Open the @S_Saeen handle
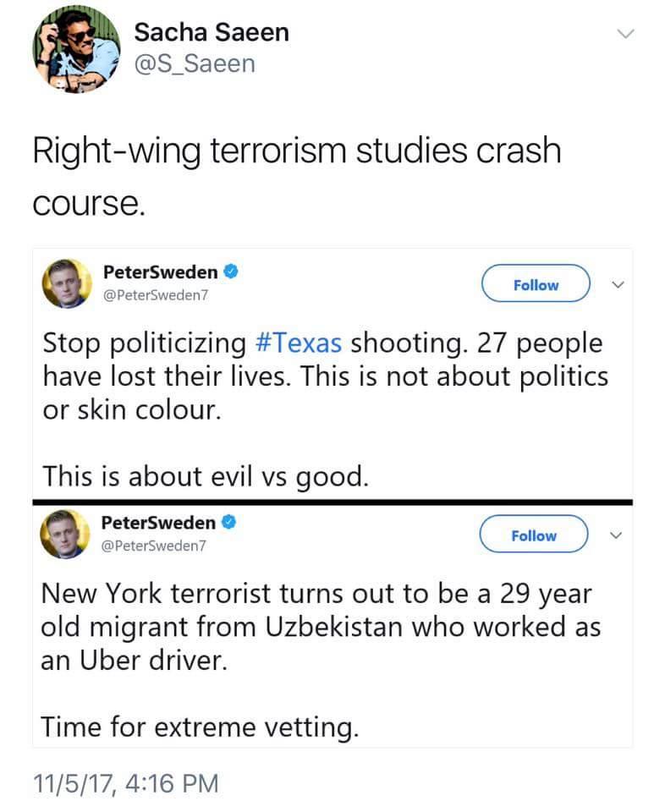The image size is (665, 812). pyautogui.click(x=195, y=63)
